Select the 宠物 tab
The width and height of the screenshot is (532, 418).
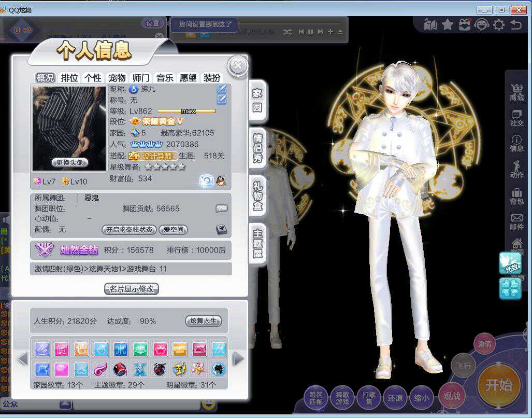(x=117, y=78)
